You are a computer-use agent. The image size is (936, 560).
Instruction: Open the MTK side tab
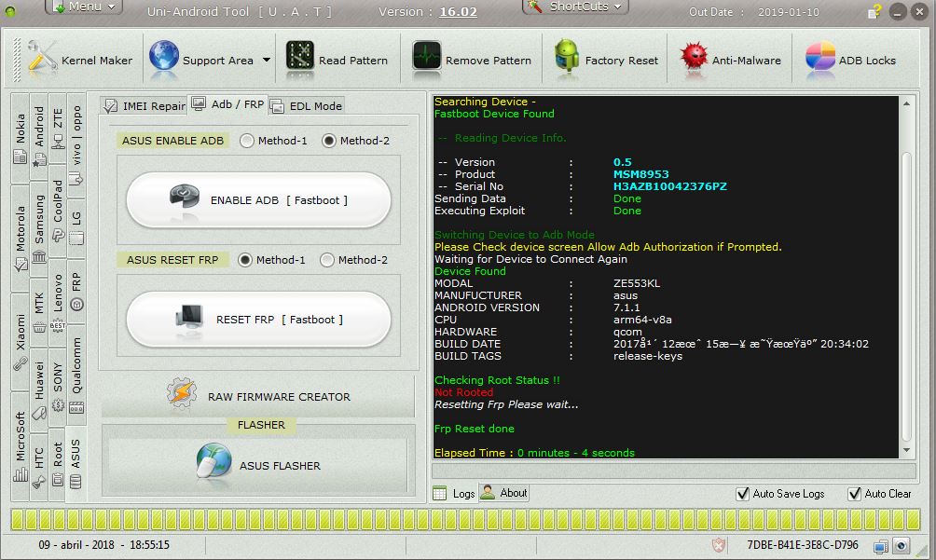point(39,312)
